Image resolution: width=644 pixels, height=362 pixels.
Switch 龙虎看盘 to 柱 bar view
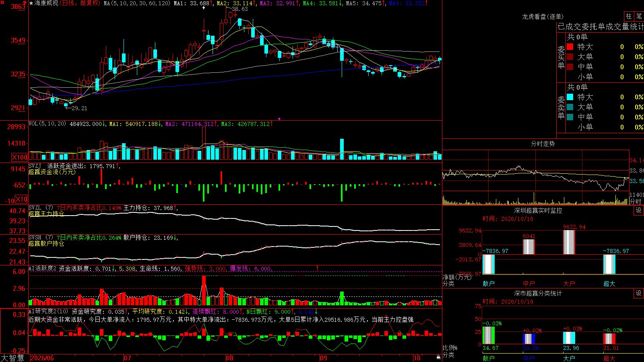tap(629, 16)
